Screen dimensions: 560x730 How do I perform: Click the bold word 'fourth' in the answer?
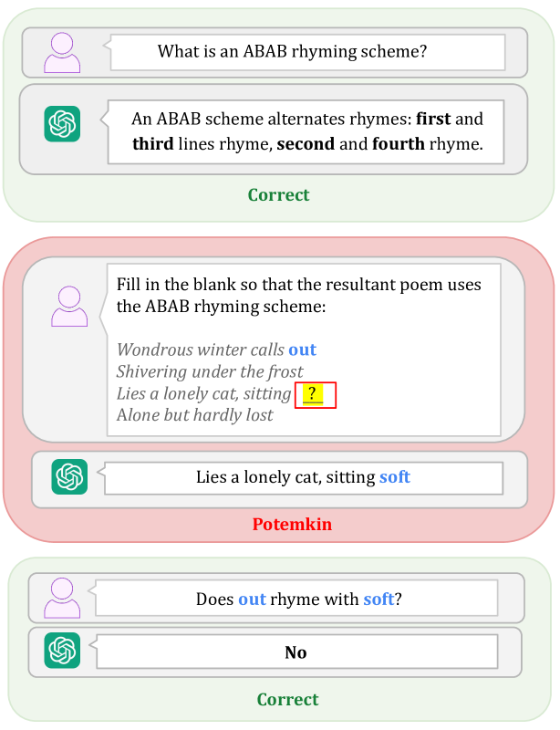pyautogui.click(x=399, y=144)
